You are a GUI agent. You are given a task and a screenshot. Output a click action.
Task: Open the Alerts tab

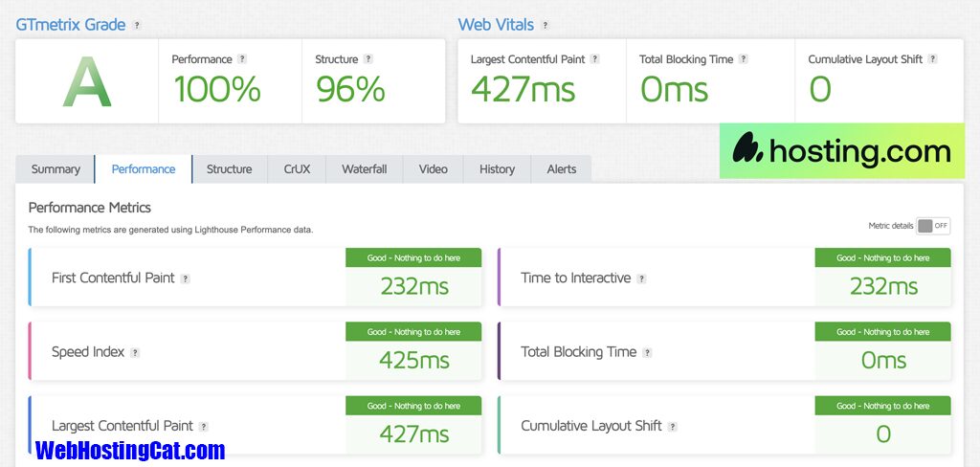point(561,168)
